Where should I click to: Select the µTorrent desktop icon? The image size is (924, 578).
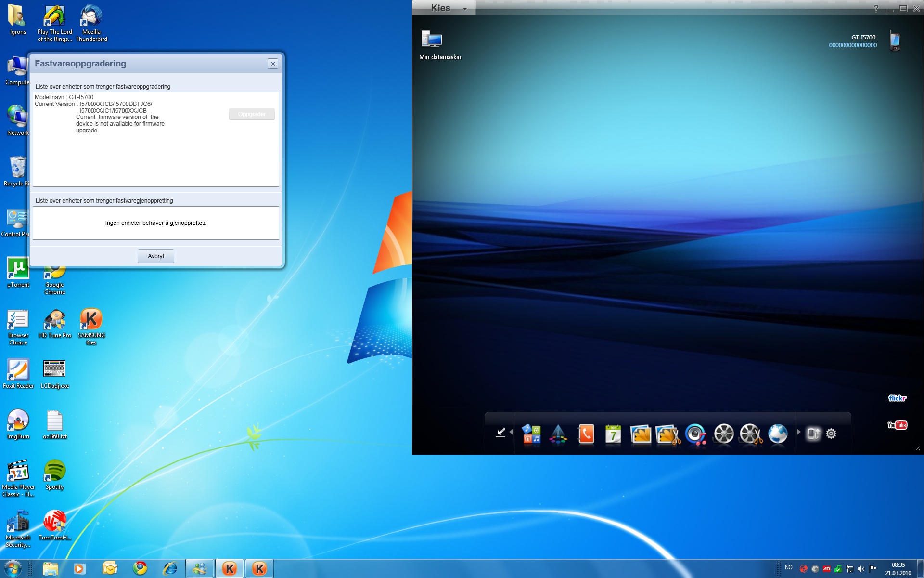click(18, 273)
